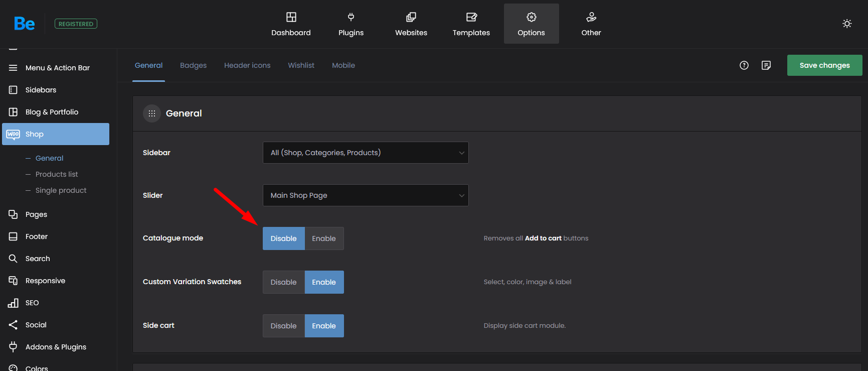Click the Search magnifier icon
This screenshot has height=371, width=868.
pos(13,259)
